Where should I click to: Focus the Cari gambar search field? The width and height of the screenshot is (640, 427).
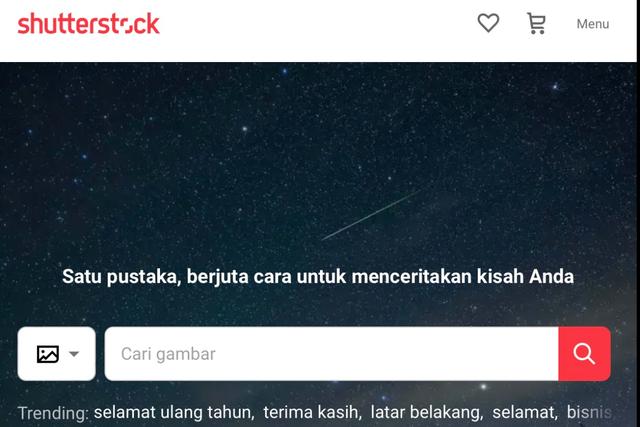331,354
